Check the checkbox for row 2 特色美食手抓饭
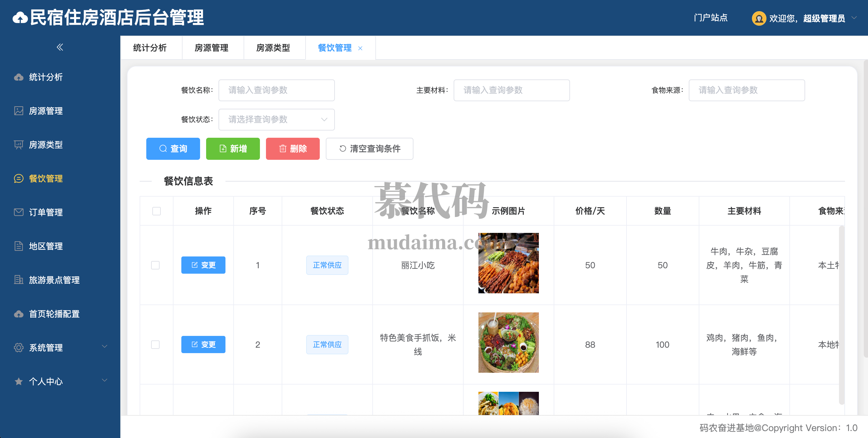 [x=155, y=344]
